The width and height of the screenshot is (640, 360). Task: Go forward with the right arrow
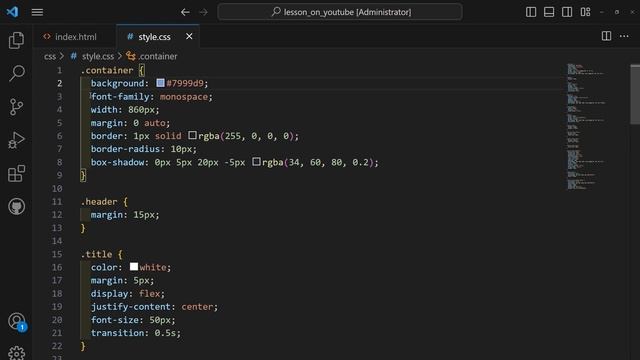[x=204, y=12]
